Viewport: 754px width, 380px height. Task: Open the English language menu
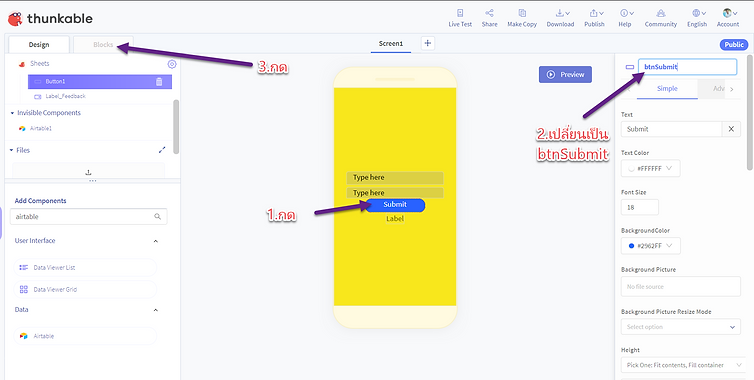coord(697,18)
